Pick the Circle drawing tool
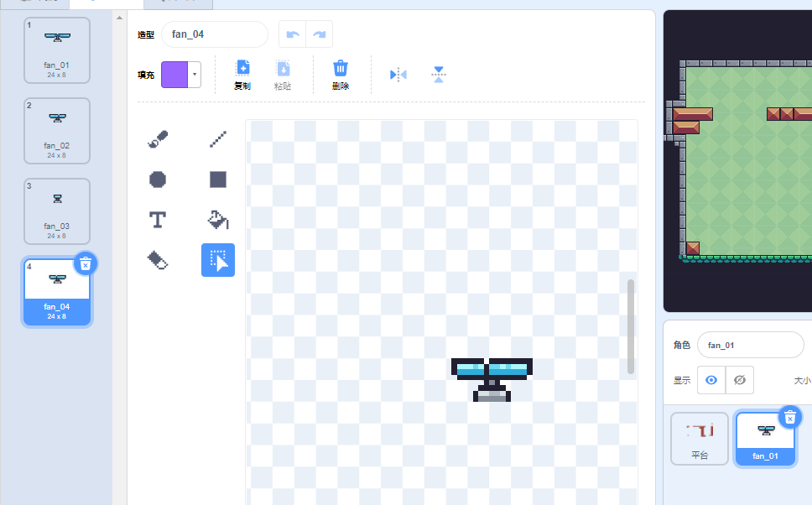812x505 pixels. click(x=158, y=179)
